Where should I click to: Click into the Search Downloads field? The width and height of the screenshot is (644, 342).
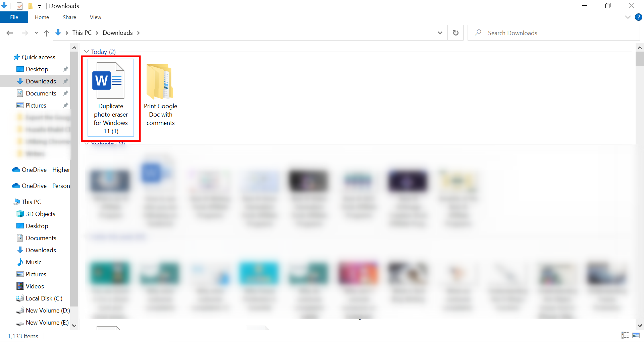click(x=553, y=33)
